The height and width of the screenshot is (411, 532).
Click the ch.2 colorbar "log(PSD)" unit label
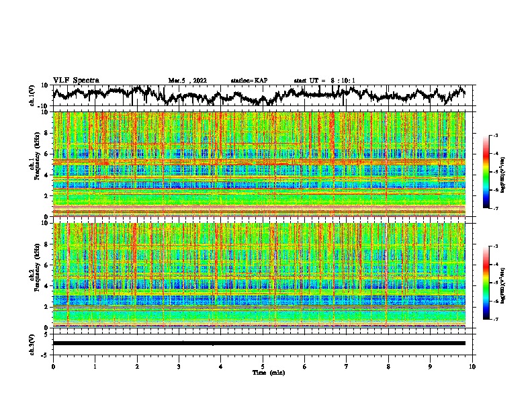503,285
